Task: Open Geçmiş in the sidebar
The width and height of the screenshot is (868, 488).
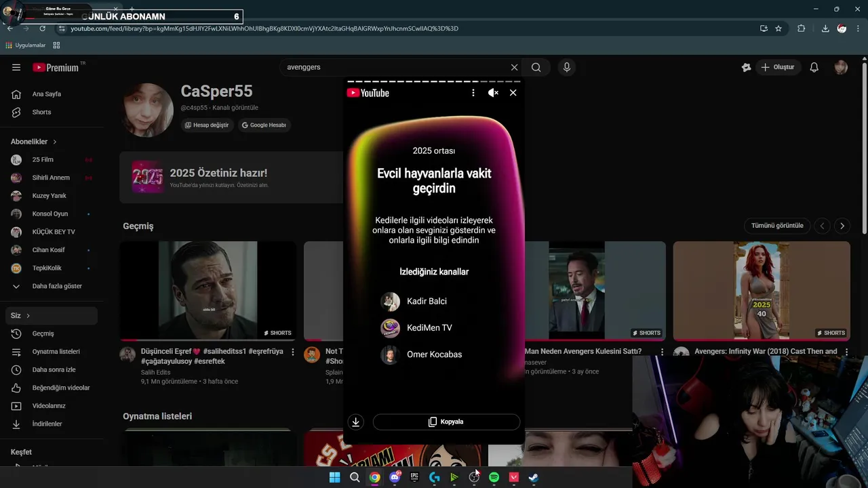Action: tap(52, 333)
